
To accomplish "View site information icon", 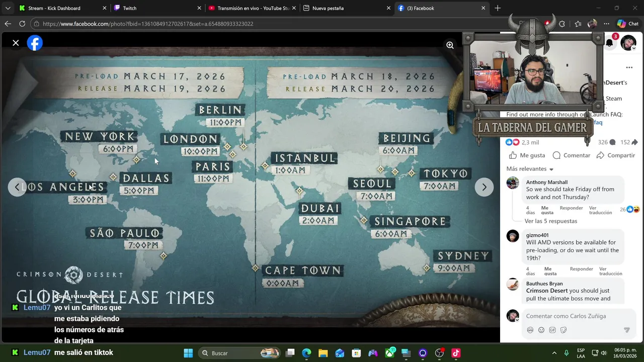I will coord(37,24).
